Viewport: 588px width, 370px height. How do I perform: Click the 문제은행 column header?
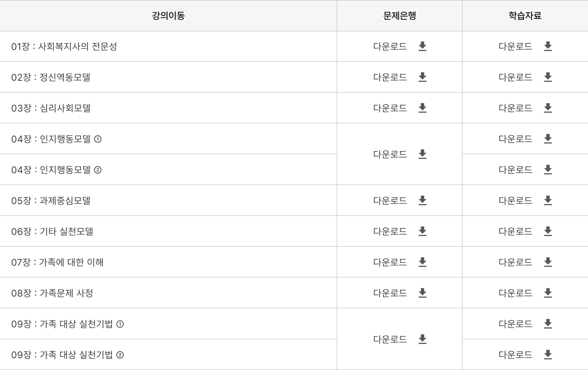(399, 16)
